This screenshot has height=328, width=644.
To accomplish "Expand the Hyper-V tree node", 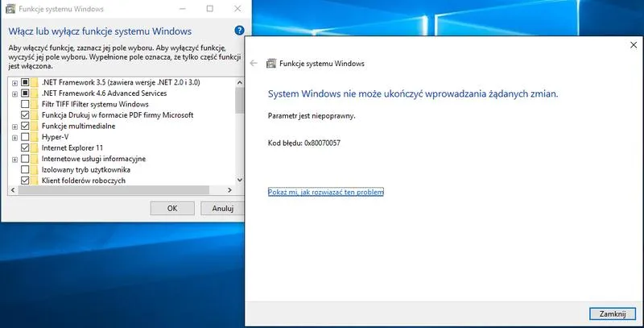I will click(x=14, y=138).
